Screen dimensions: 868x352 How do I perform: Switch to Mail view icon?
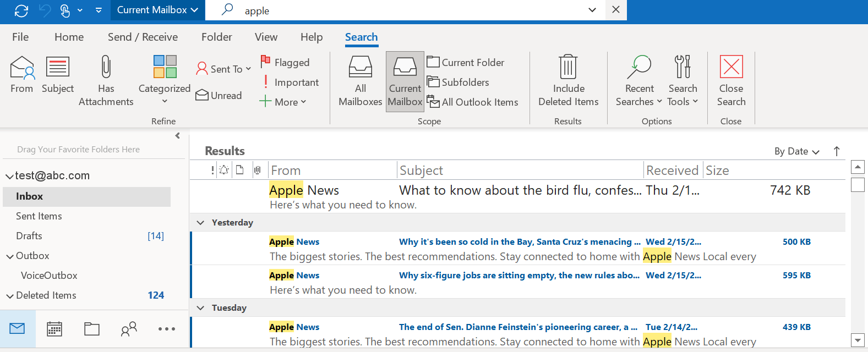[x=18, y=329]
